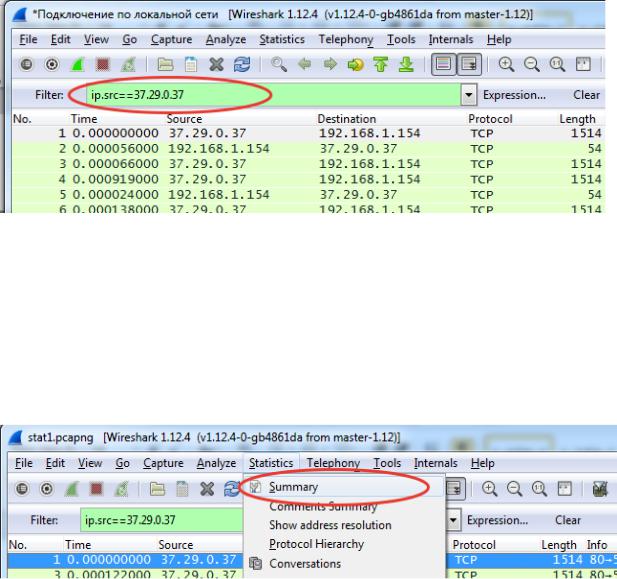Open the Go menu in Подключение window
The height and width of the screenshot is (579, 617).
129,39
